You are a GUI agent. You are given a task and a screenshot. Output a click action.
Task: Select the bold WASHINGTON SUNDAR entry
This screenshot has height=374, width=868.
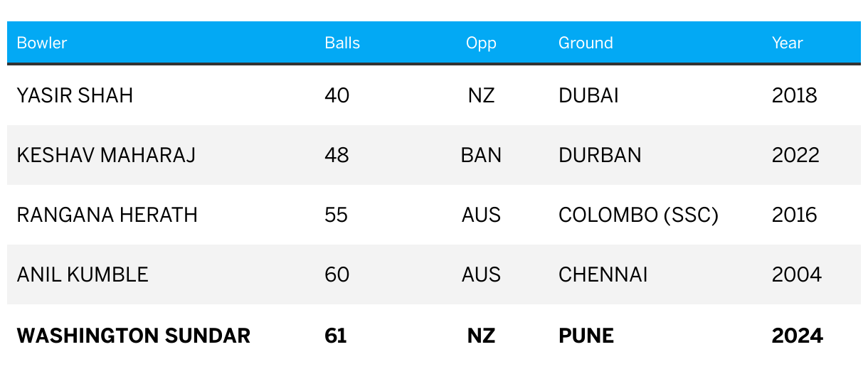tap(134, 336)
